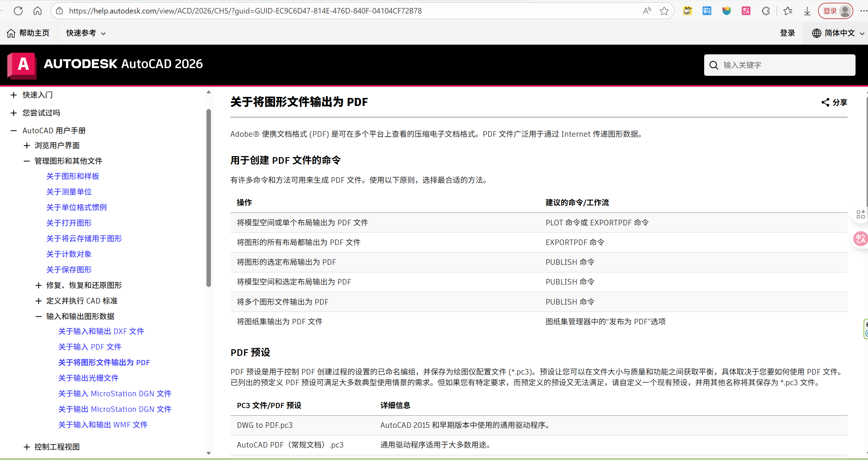Open browser downloads arrow icon
868x460 pixels.
(x=807, y=11)
